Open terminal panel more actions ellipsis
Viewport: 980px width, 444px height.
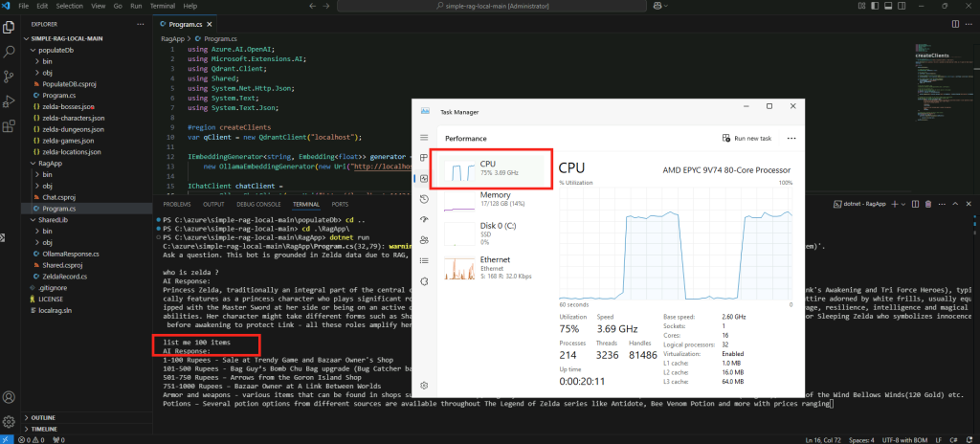tap(942, 204)
